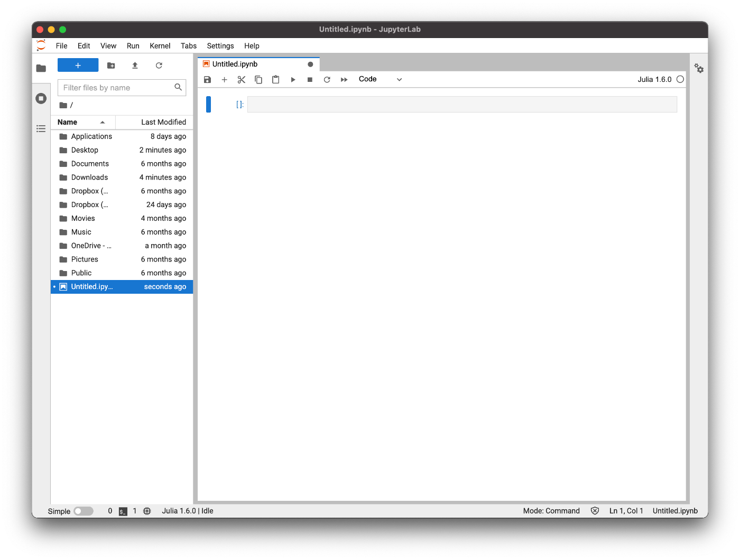Open the File Browser sidebar tab
Screen dimensions: 740x560
[41, 68]
